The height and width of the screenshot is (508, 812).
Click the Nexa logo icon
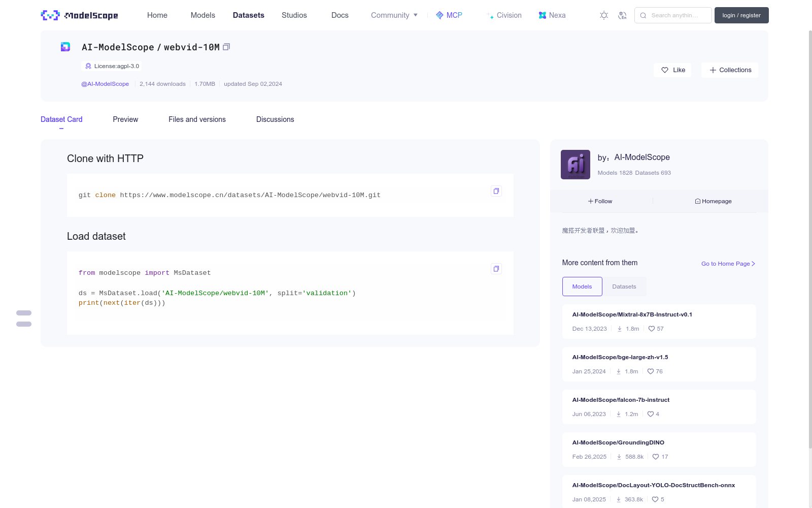pos(543,15)
